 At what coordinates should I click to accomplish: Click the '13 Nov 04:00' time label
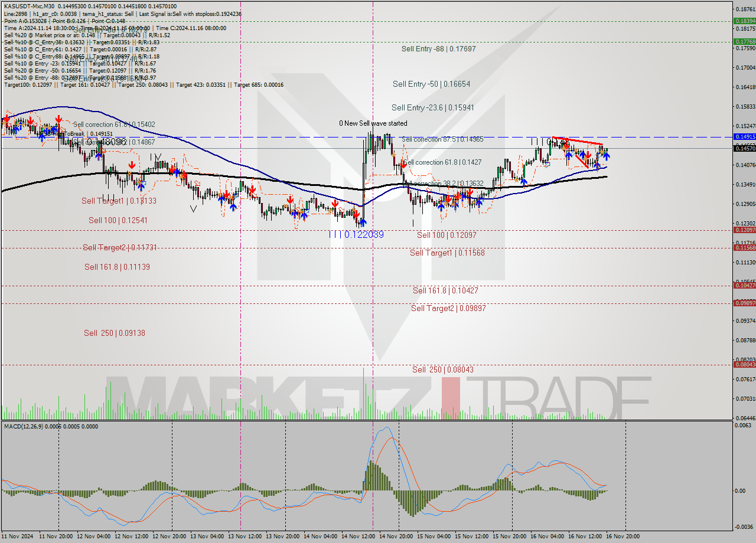(207, 537)
